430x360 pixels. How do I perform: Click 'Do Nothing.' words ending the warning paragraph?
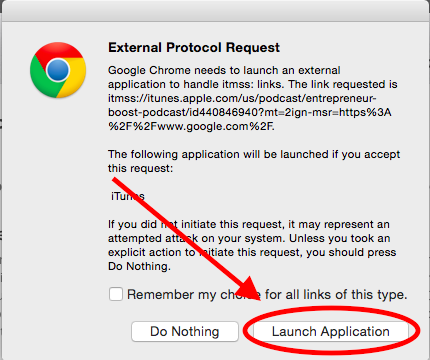click(139, 266)
